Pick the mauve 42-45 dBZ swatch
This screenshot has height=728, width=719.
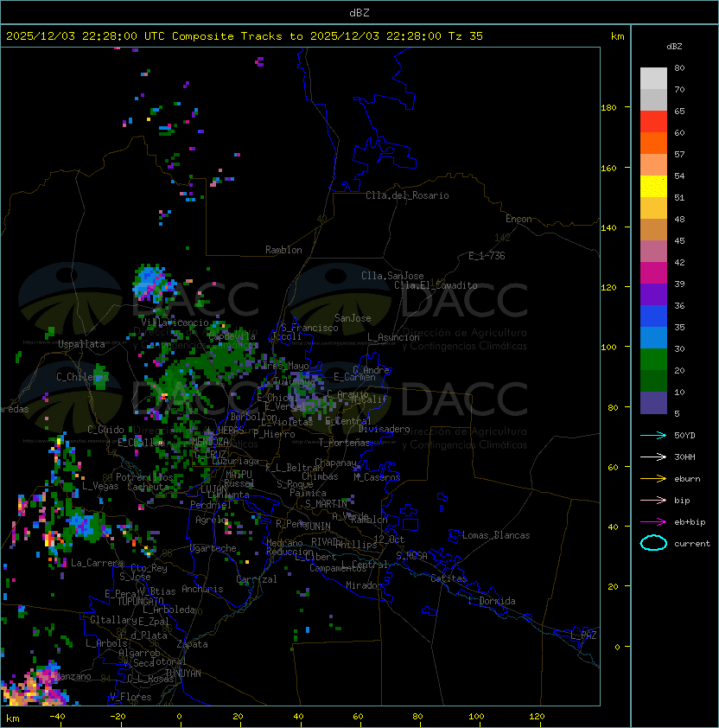[x=653, y=252]
